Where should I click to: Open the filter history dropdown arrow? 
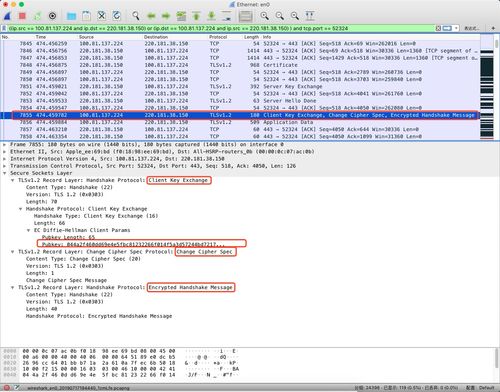(456, 28)
